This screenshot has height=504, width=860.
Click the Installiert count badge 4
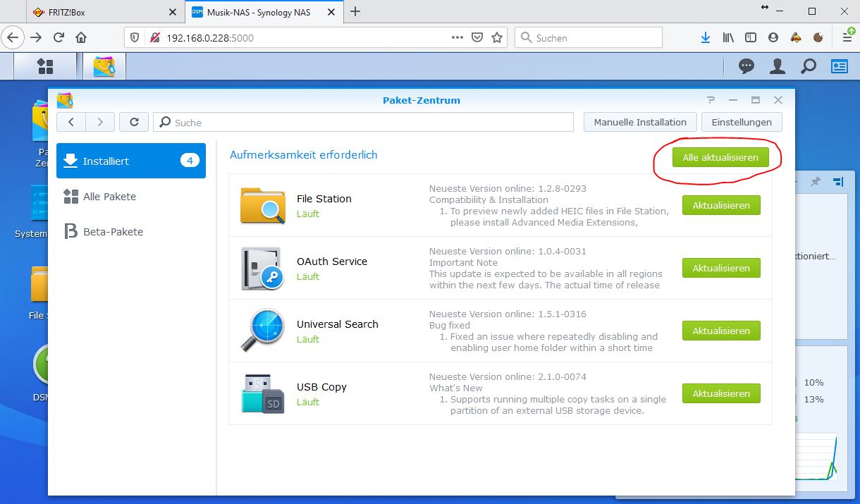pos(190,161)
